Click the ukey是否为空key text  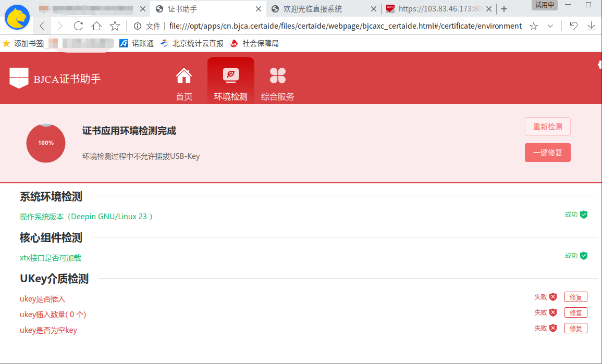[x=48, y=330]
